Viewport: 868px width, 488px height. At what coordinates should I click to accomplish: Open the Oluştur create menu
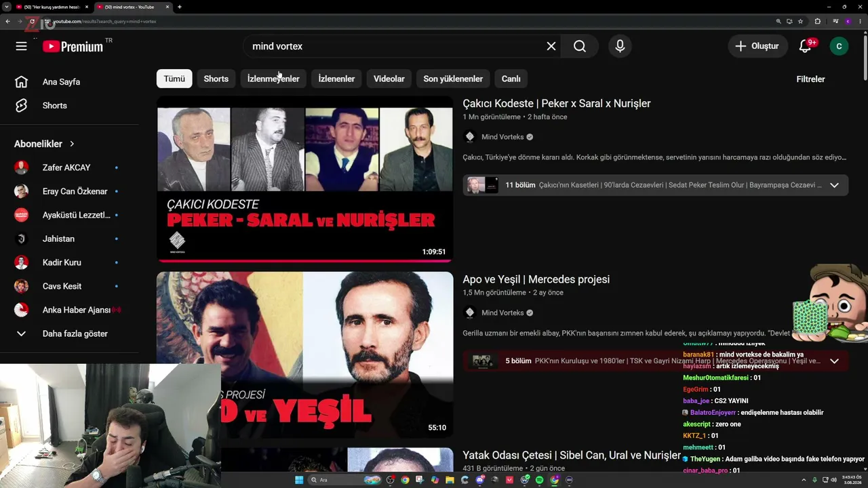[757, 46]
